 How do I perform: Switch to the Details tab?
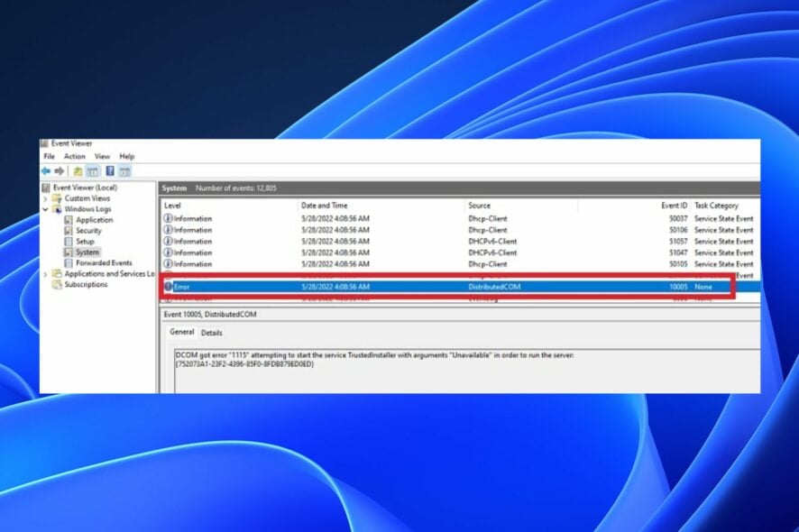point(211,333)
